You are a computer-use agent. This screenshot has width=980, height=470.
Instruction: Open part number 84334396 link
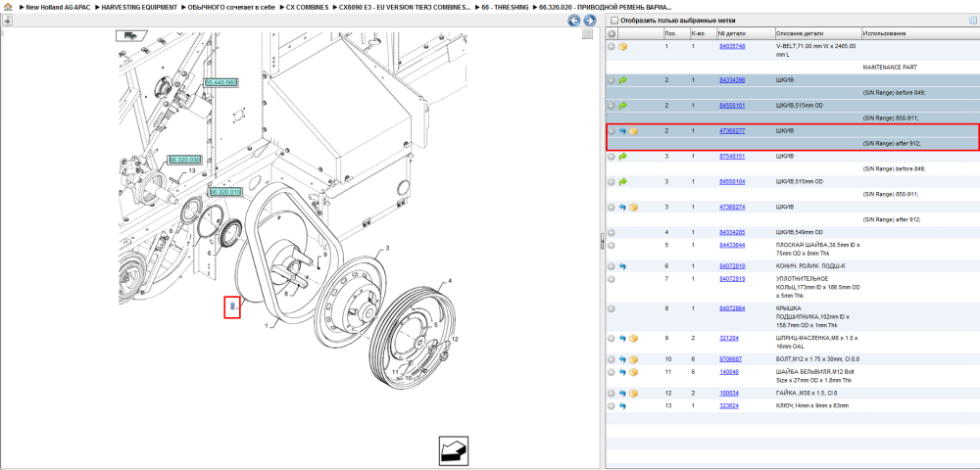click(x=732, y=80)
